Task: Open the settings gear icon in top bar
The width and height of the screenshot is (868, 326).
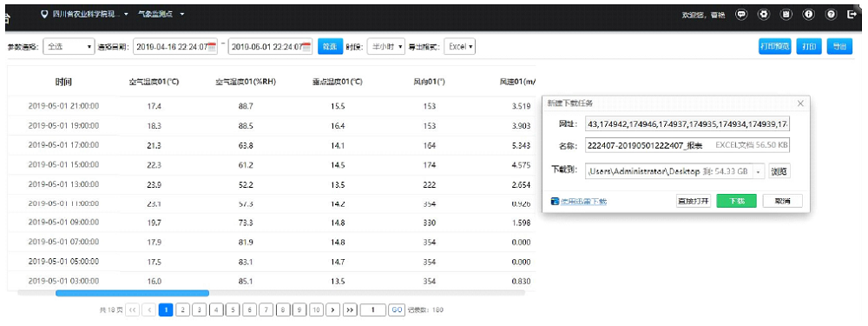Action: tap(764, 15)
